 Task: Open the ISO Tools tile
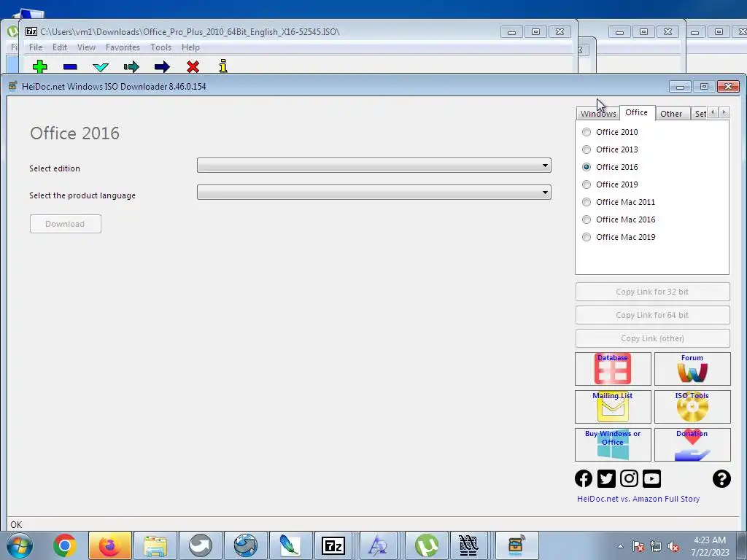(692, 407)
